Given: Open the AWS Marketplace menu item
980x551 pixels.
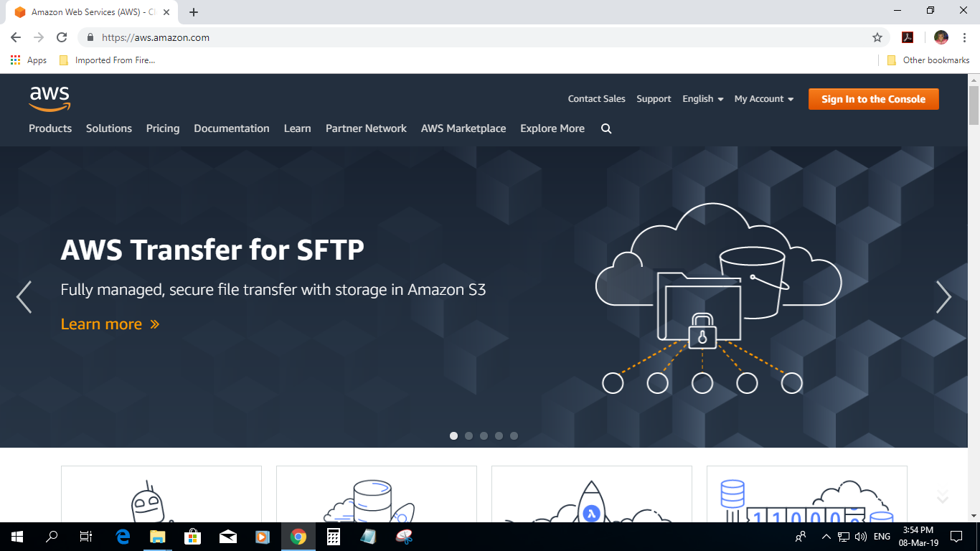Looking at the screenshot, I should coord(463,128).
